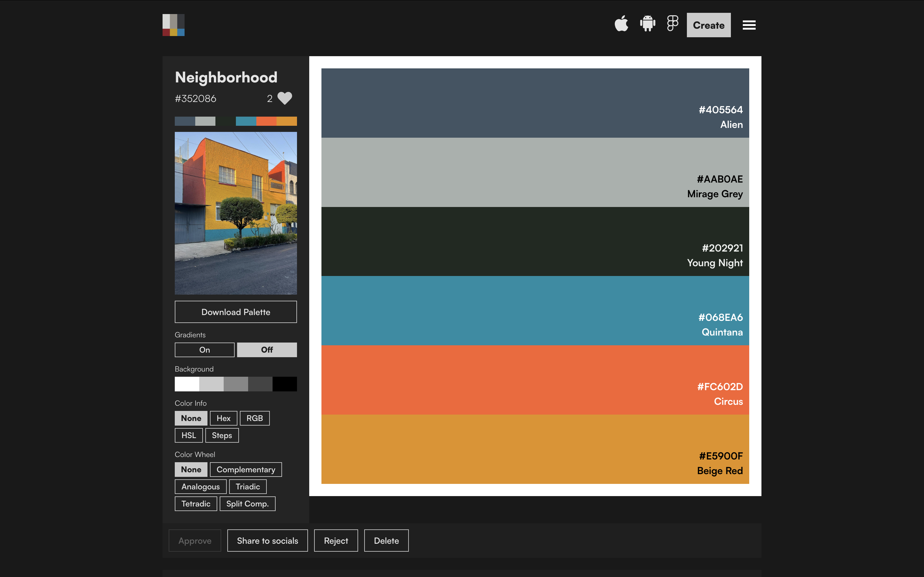The image size is (924, 577).
Task: Click Download Palette button
Action: tap(236, 312)
